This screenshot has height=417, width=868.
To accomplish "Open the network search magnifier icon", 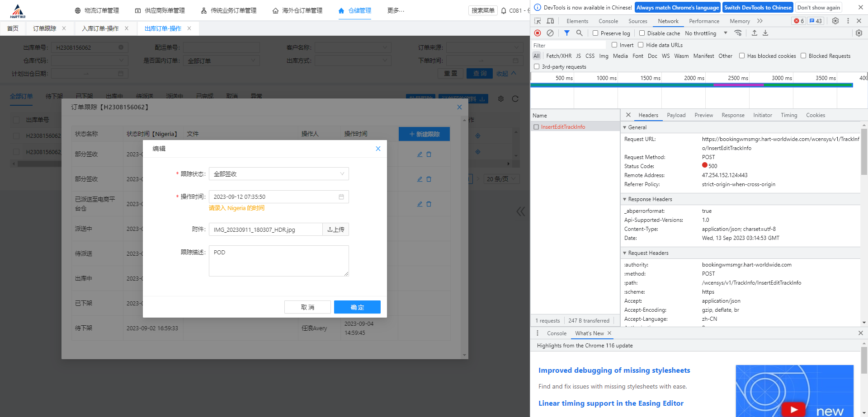I will pyautogui.click(x=579, y=33).
